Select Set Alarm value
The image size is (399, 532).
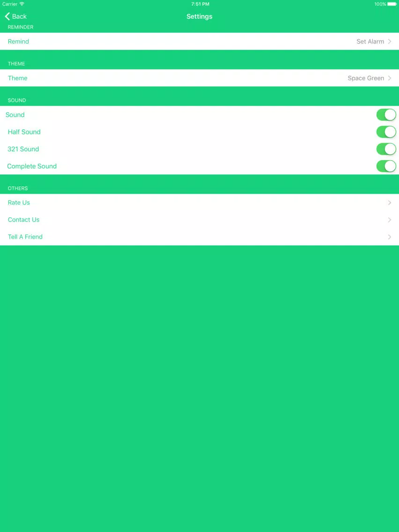coord(370,41)
